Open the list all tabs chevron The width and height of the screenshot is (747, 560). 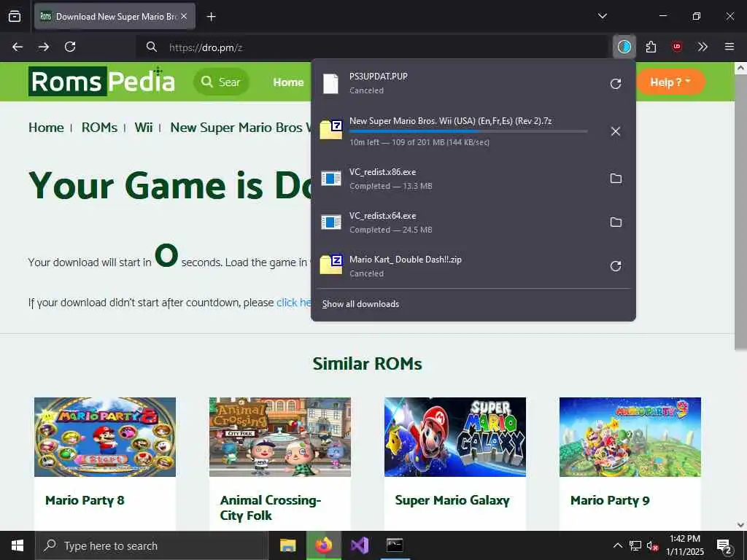602,16
